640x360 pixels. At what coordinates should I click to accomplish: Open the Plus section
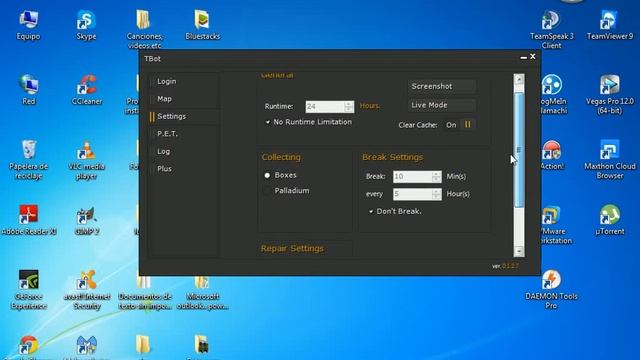[x=184, y=169]
